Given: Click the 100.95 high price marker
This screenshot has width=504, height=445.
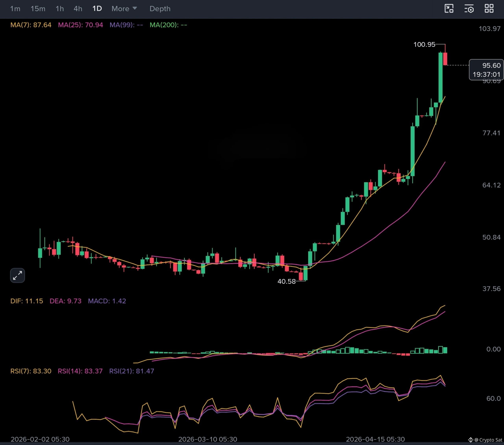Looking at the screenshot, I should pos(424,44).
